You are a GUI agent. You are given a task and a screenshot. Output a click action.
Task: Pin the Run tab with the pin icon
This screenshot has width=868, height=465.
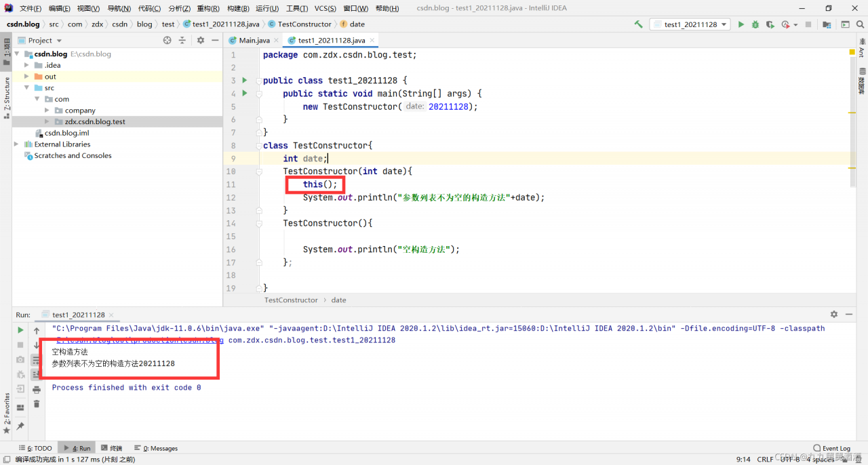click(20, 426)
